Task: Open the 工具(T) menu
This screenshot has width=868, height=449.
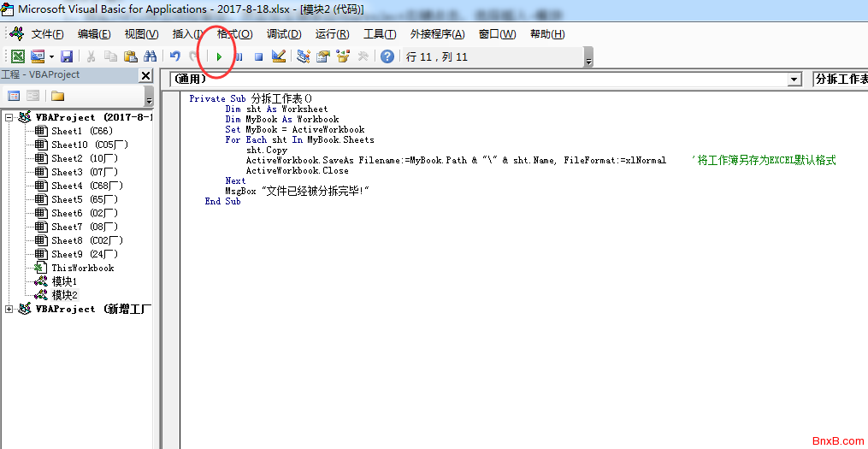Action: (380, 34)
